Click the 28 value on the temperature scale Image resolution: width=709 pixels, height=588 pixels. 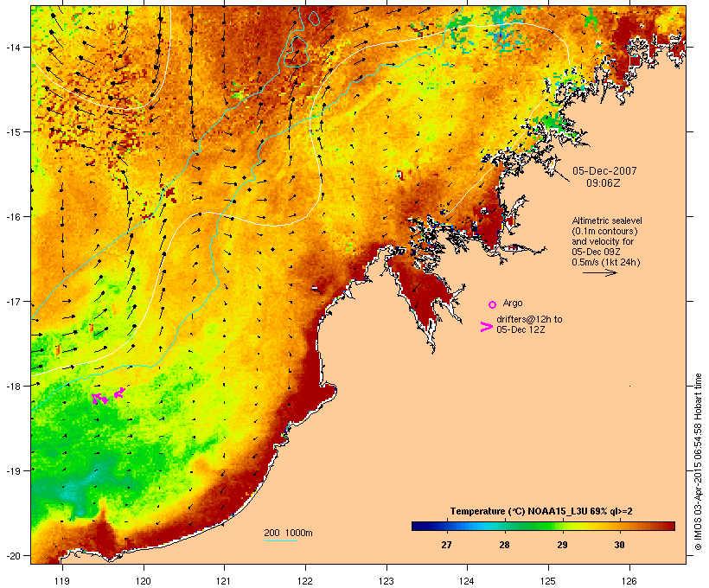(504, 545)
